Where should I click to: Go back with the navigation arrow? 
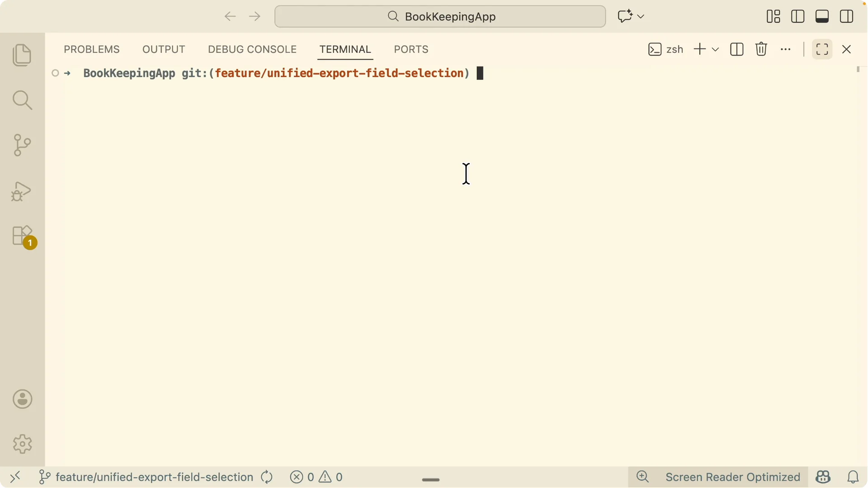click(x=230, y=17)
